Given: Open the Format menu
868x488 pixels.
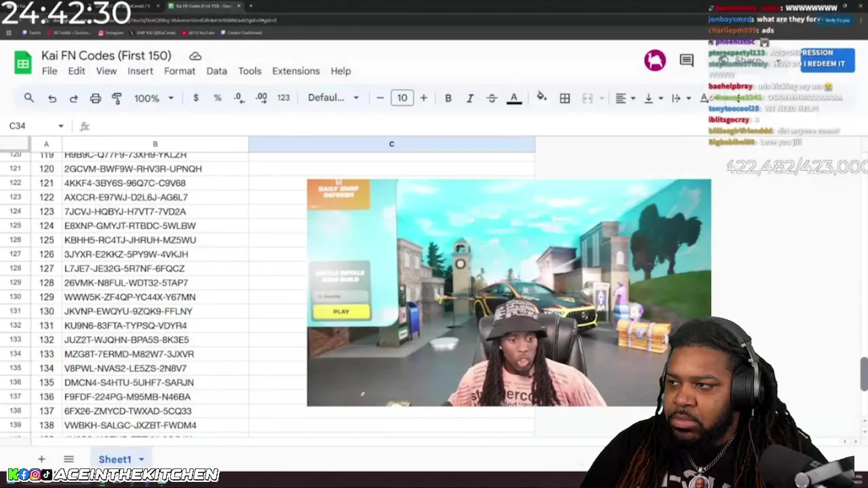Looking at the screenshot, I should tap(180, 71).
